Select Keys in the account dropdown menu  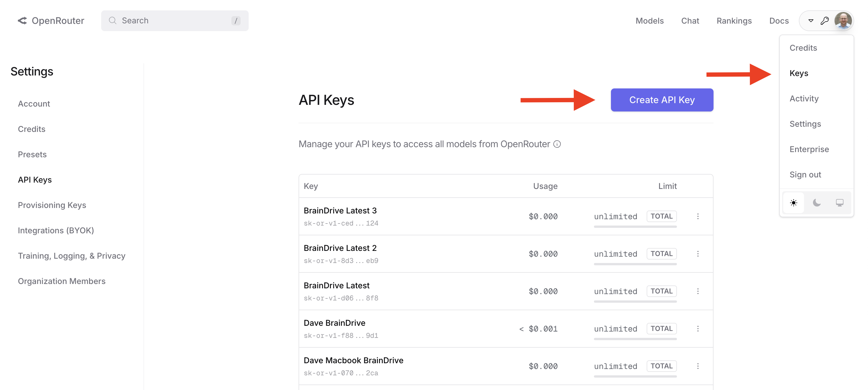(799, 73)
